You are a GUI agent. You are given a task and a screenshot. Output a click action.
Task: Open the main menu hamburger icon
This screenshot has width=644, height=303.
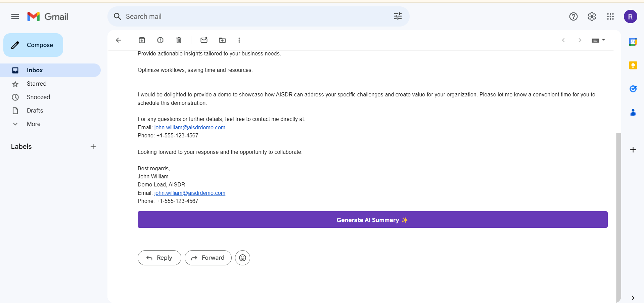pyautogui.click(x=15, y=16)
